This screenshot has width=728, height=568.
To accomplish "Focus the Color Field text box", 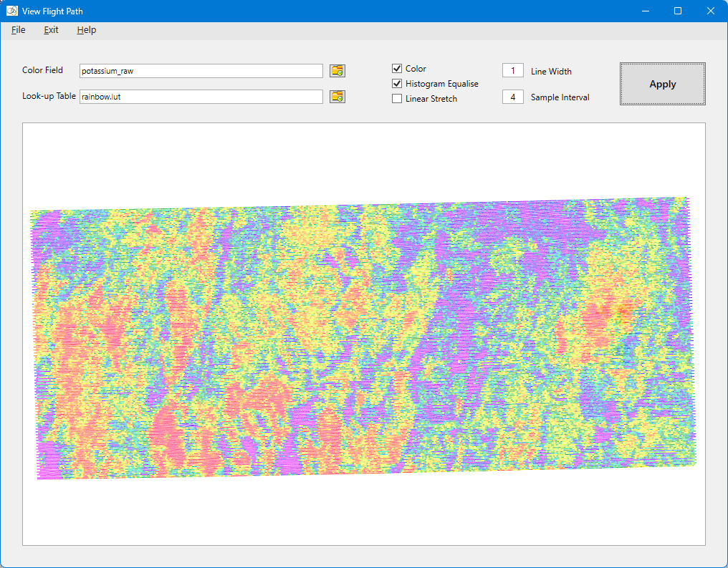I will pos(201,71).
